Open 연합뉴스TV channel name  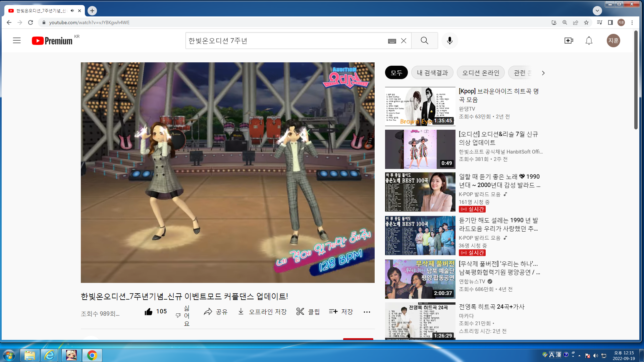[x=472, y=282]
